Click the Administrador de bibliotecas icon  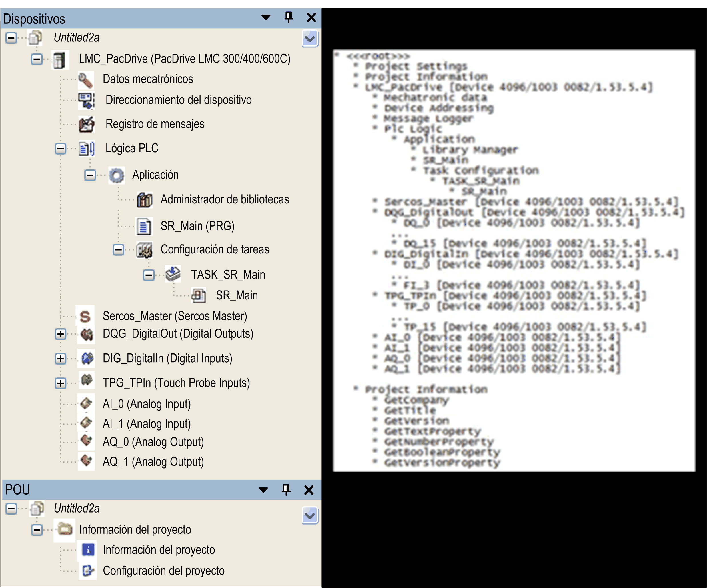click(145, 200)
